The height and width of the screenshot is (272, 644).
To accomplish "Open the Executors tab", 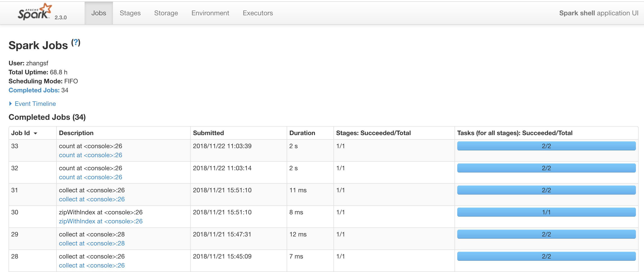I will click(x=257, y=13).
